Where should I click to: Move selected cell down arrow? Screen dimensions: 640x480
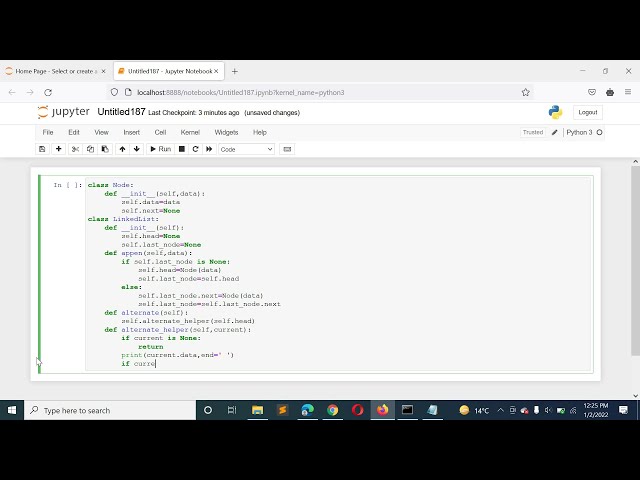click(137, 149)
